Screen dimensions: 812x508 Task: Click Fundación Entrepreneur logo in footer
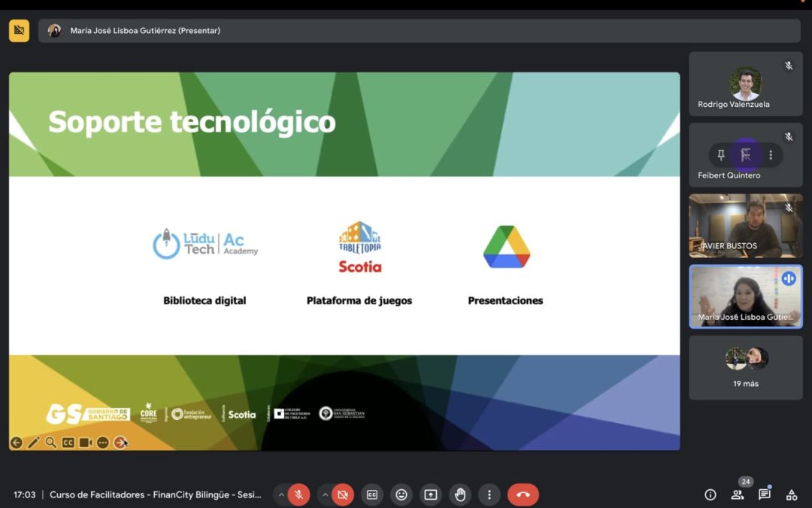[x=192, y=414]
